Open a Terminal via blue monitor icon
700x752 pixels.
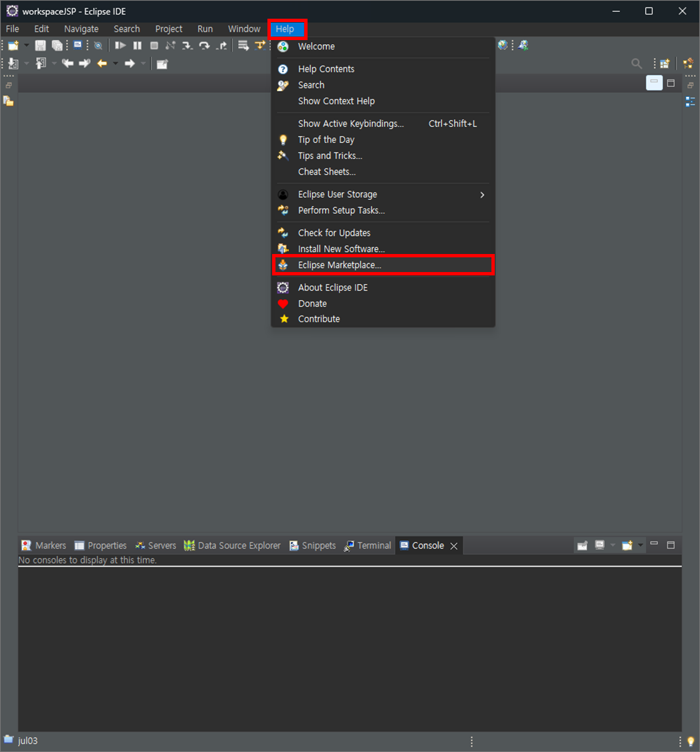click(x=78, y=45)
